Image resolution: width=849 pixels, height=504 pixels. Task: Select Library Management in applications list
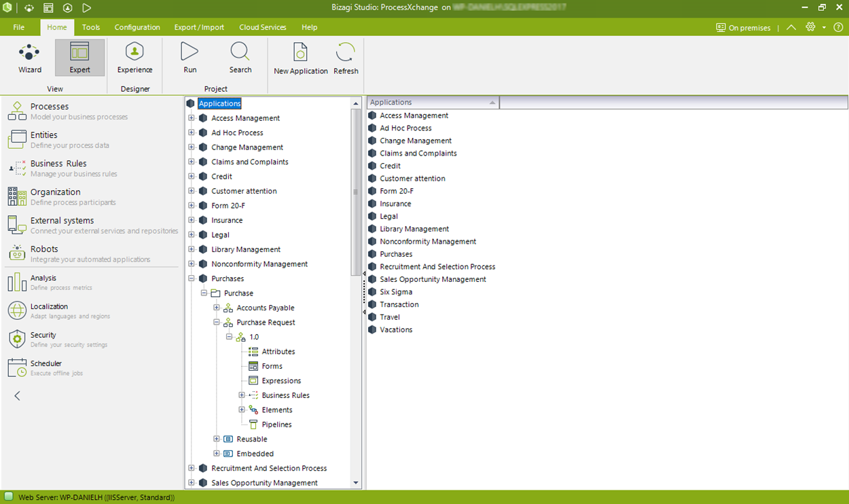414,229
